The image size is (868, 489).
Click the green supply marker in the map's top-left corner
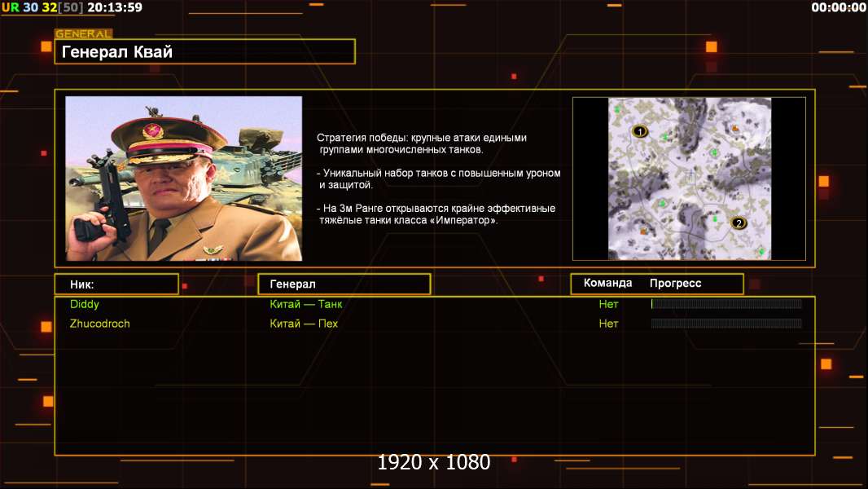coord(617,108)
